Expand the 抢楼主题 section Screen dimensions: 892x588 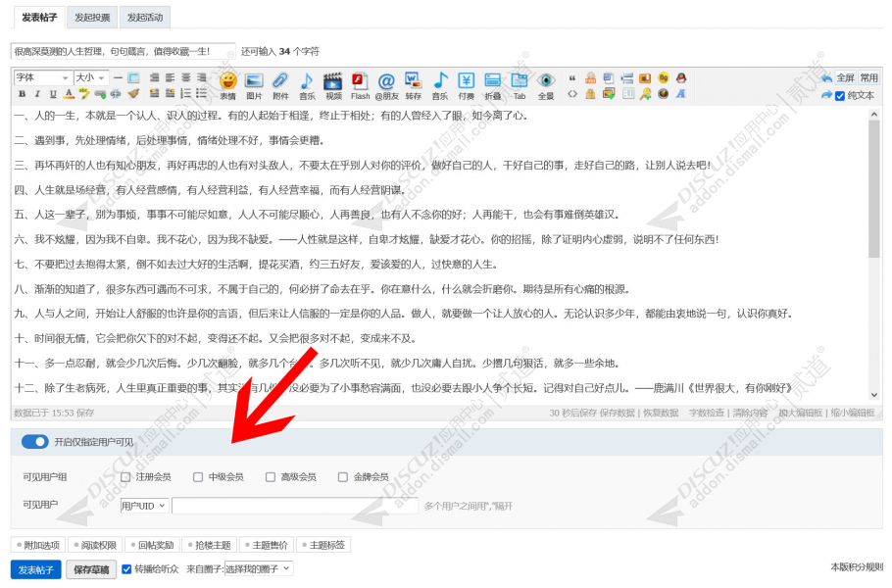coord(210,545)
